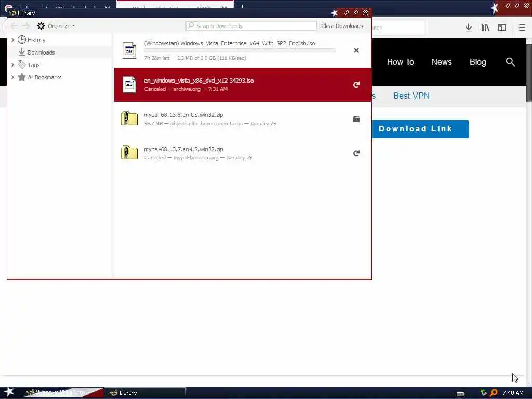Open the browser hamburger menu
Screen dimensions: 532x399
click(x=522, y=28)
